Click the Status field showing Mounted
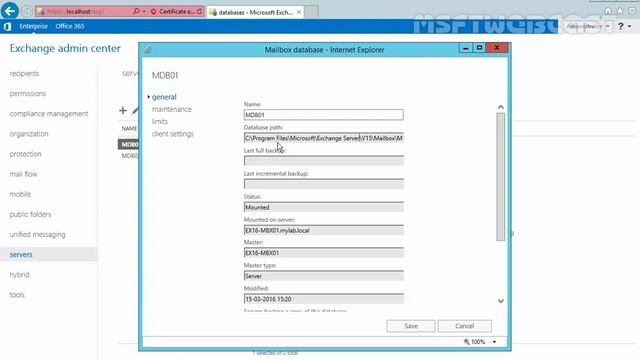640x360 pixels. click(324, 207)
